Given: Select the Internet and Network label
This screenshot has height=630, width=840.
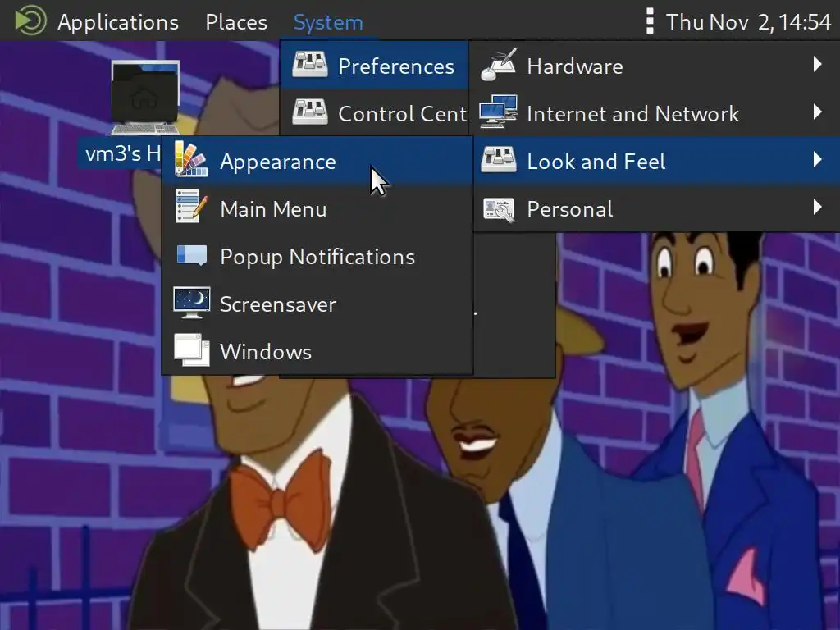Looking at the screenshot, I should (632, 114).
